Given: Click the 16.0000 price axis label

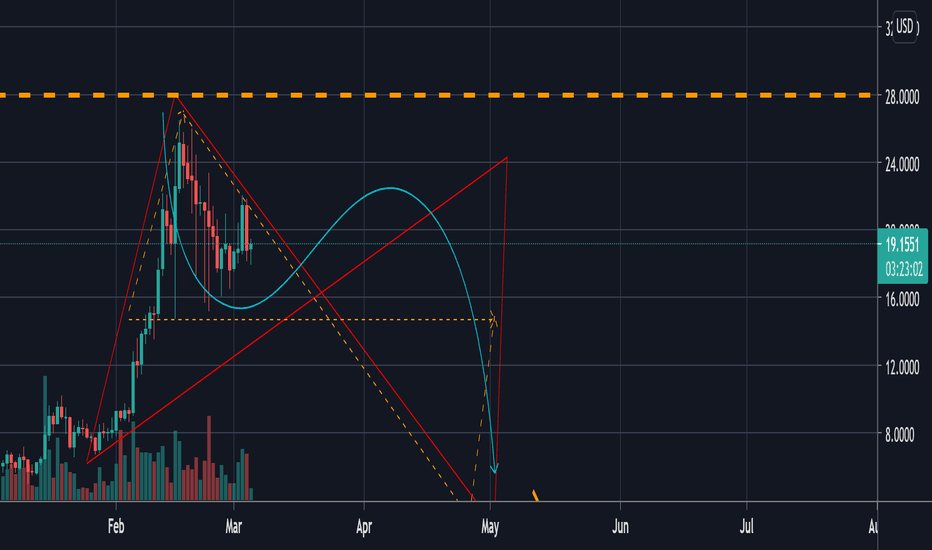Looking at the screenshot, I should pyautogui.click(x=902, y=300).
